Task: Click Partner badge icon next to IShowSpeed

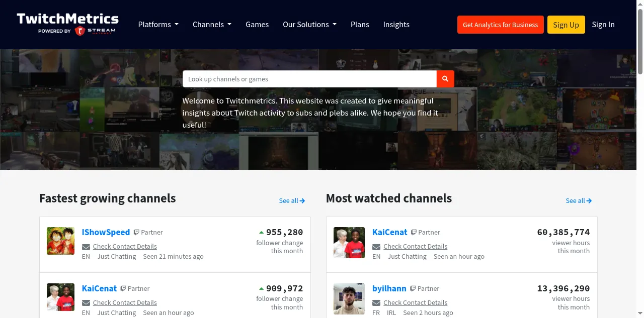Action: point(136,232)
